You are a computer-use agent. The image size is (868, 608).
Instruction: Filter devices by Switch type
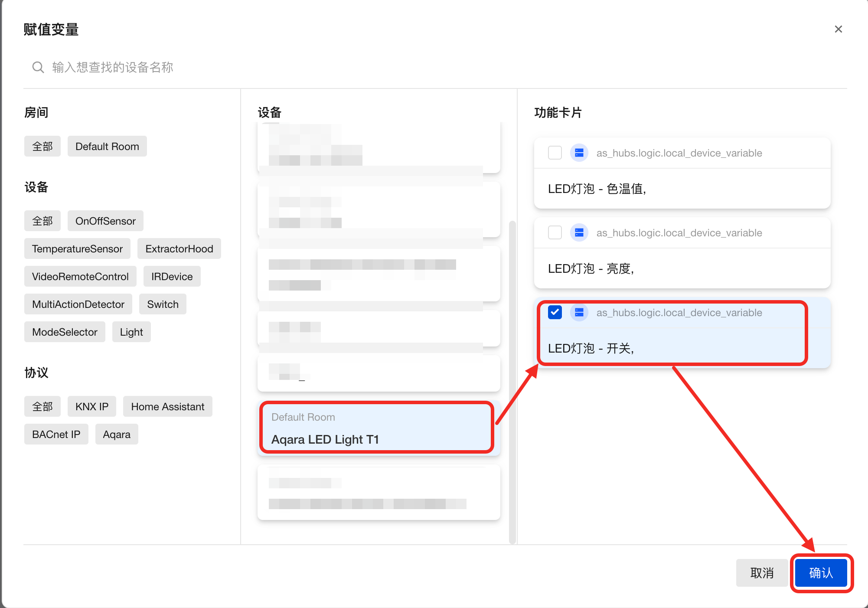point(163,304)
